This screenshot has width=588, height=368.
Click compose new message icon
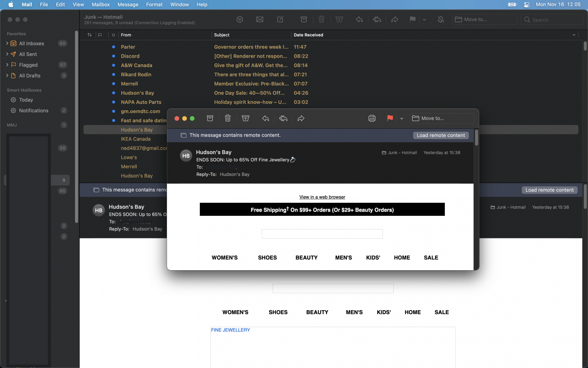click(280, 19)
